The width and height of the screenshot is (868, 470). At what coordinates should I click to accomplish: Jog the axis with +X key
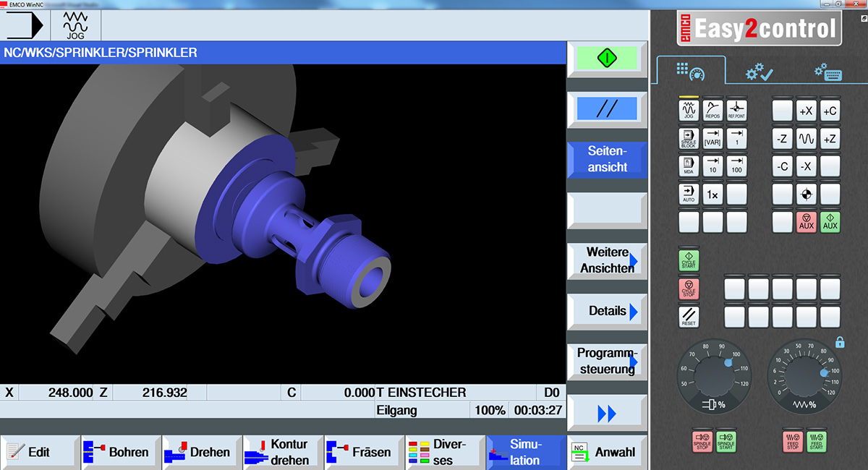coord(806,111)
